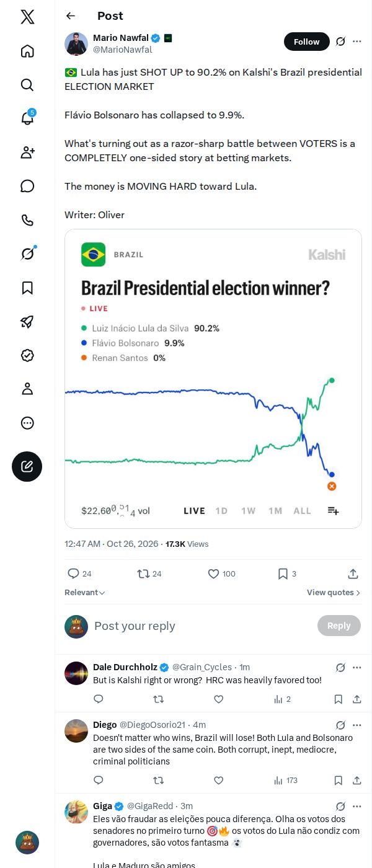Go back using the arrow icon
This screenshot has height=868, width=372.
pos(71,16)
